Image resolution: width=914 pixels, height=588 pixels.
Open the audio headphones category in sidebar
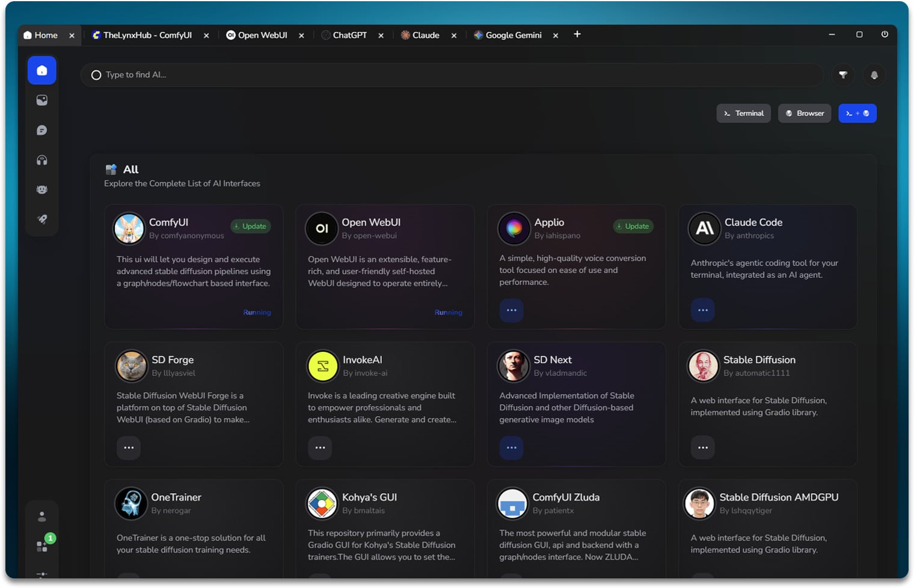coord(41,160)
